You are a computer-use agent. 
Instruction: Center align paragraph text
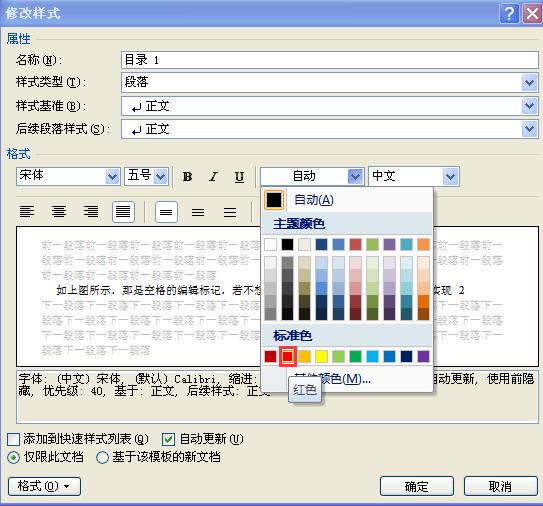pos(59,211)
